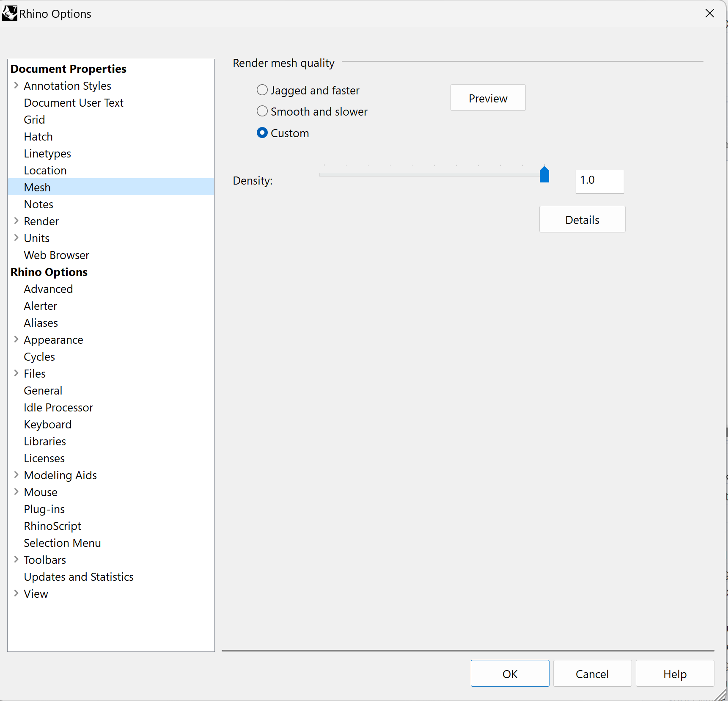Screen dimensions: 728x701
Task: Open the Location settings page
Action: coord(45,171)
